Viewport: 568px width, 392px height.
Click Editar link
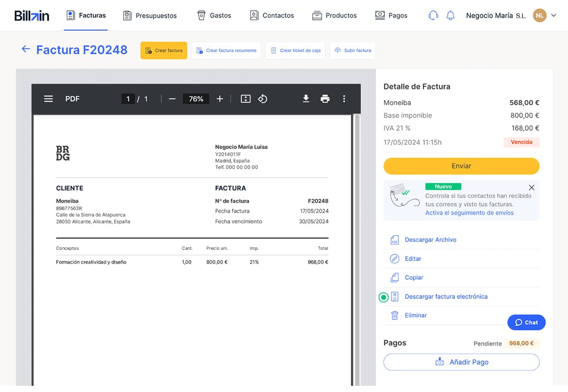[x=413, y=259]
